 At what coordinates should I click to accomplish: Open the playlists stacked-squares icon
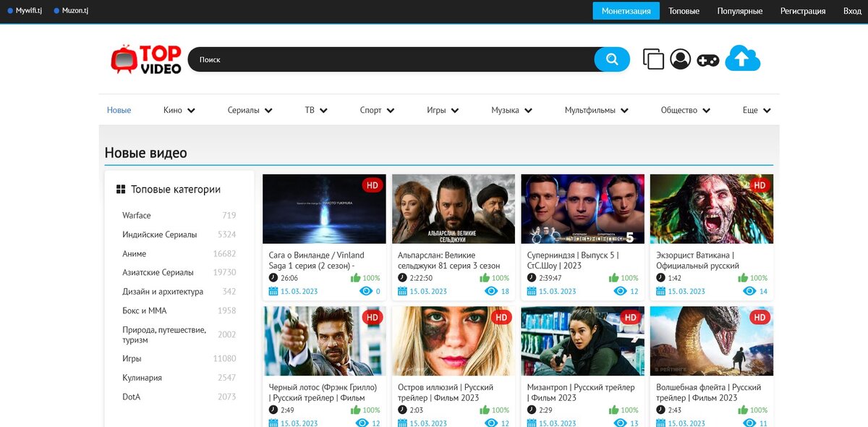[653, 59]
